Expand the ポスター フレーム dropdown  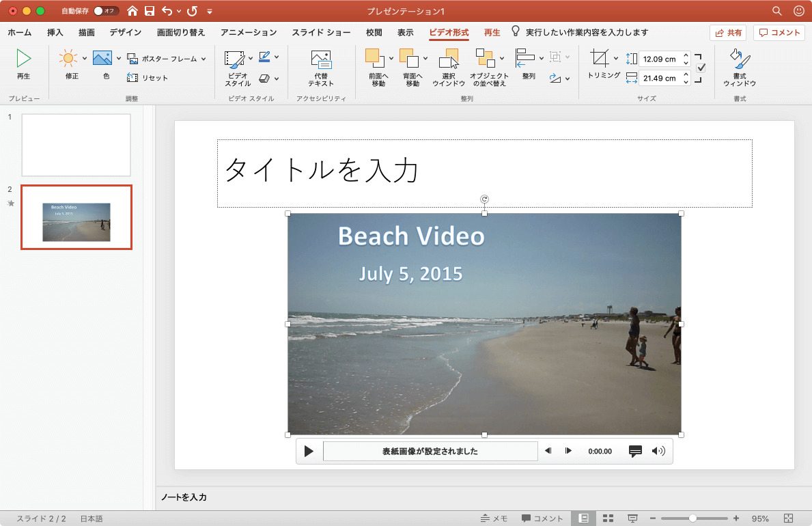pyautogui.click(x=204, y=59)
